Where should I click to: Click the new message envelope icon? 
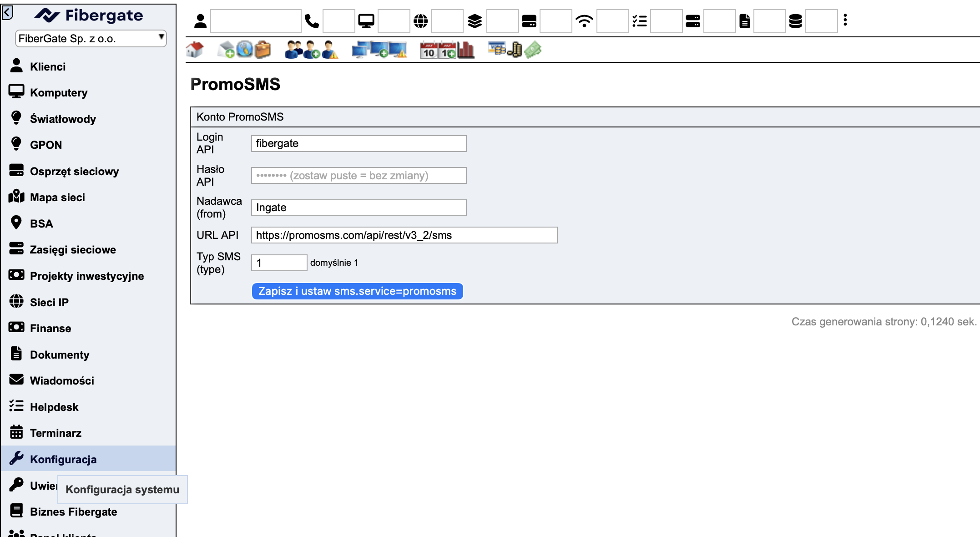pos(226,50)
